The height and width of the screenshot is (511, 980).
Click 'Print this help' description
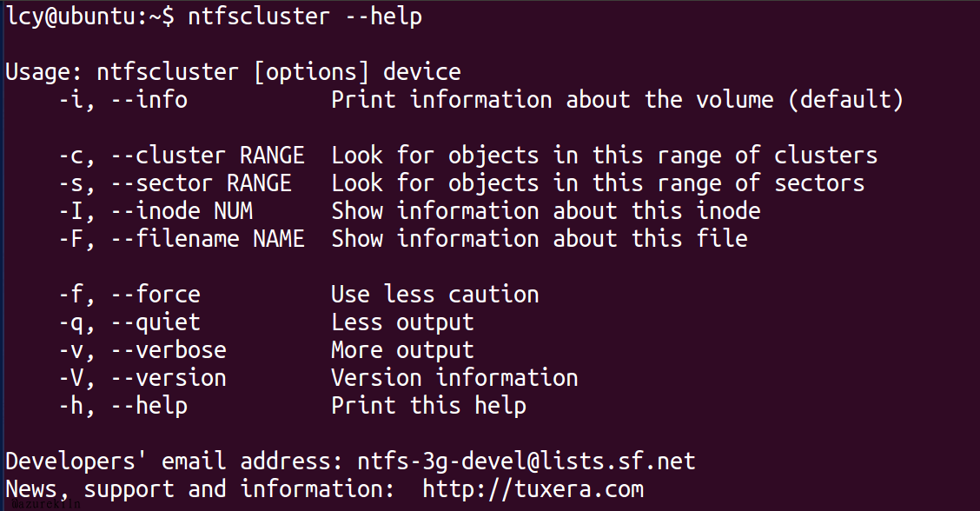(429, 407)
